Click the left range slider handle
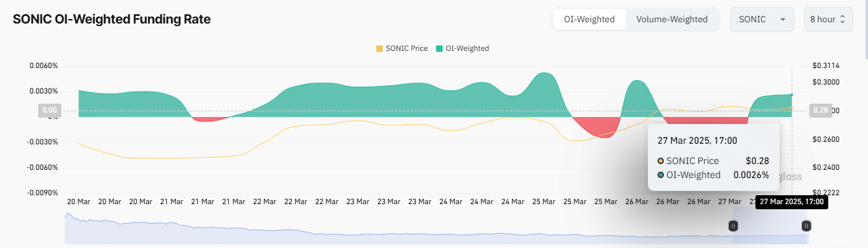The width and height of the screenshot is (868, 248). (733, 225)
